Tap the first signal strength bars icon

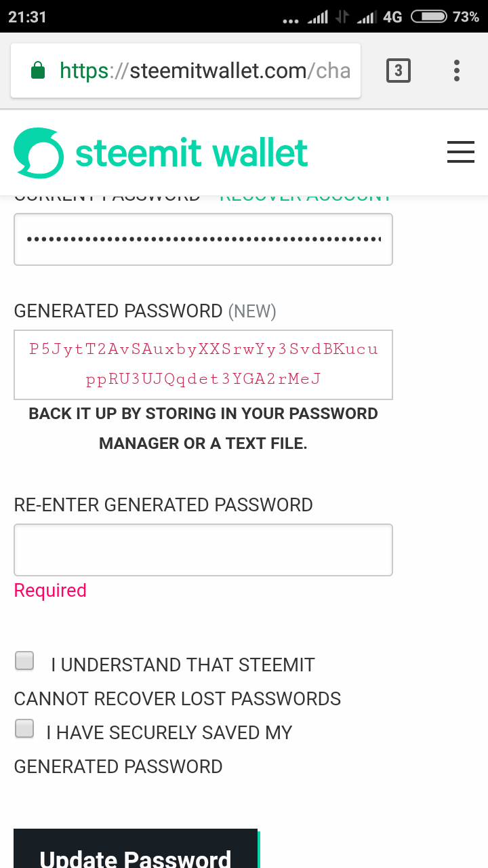pos(318,17)
